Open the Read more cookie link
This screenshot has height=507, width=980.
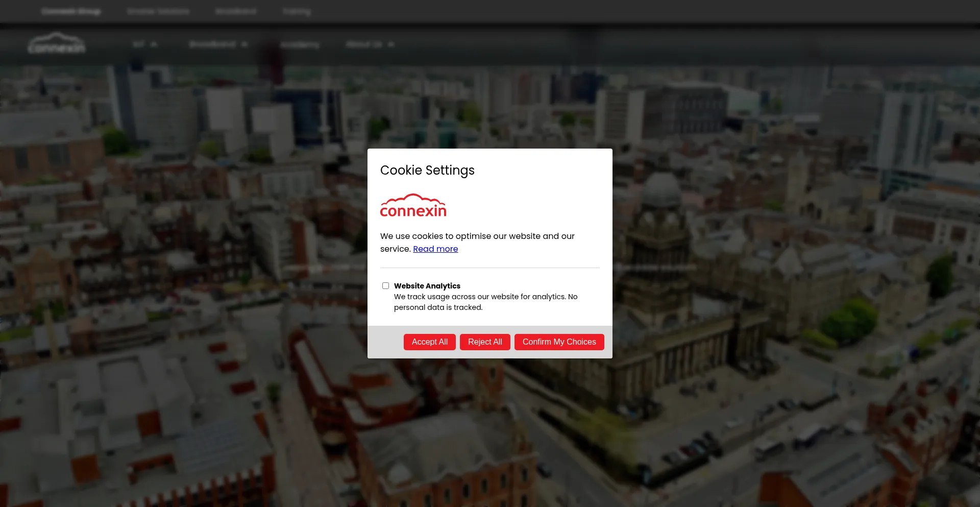(435, 249)
